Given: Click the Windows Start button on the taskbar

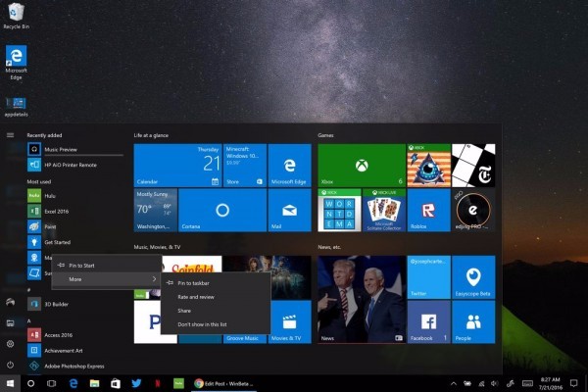Looking at the screenshot, I should 10,383.
